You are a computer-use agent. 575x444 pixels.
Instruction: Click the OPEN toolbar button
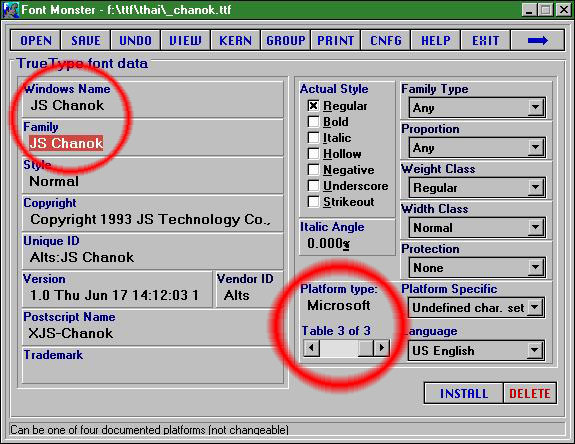click(x=36, y=40)
